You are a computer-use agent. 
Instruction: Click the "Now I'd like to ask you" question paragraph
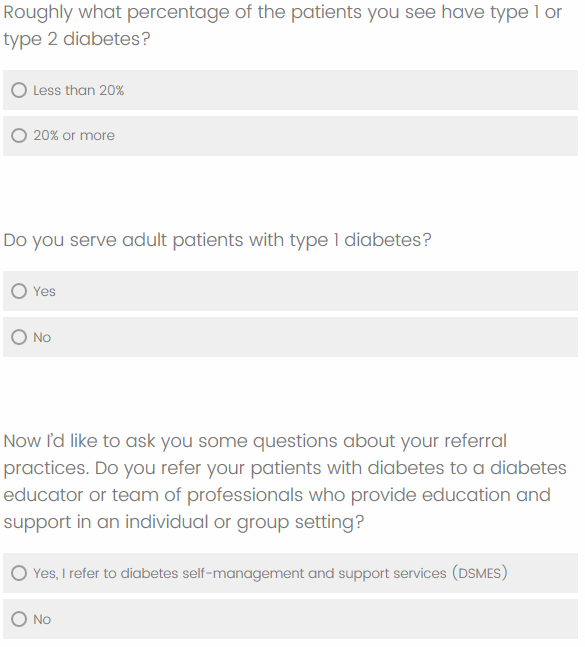pos(285,482)
